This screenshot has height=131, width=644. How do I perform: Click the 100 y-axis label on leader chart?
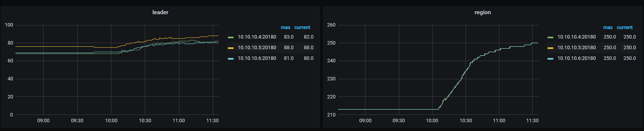(x=9, y=25)
